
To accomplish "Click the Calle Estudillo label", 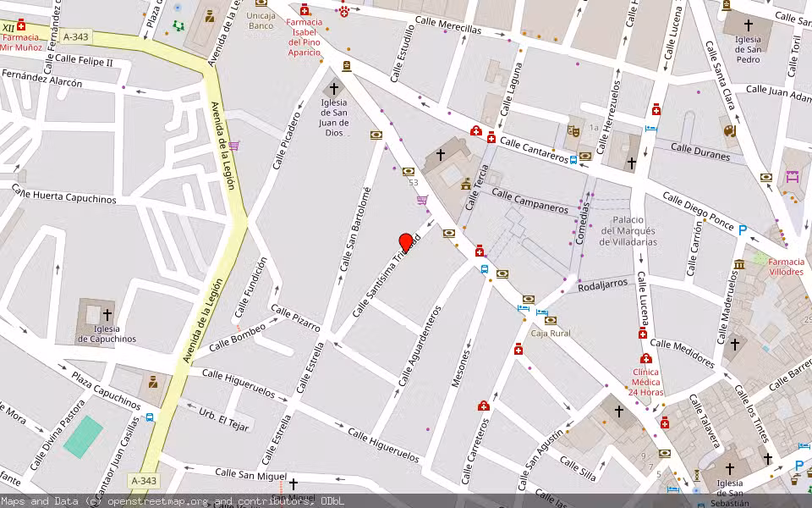I will click(403, 53).
